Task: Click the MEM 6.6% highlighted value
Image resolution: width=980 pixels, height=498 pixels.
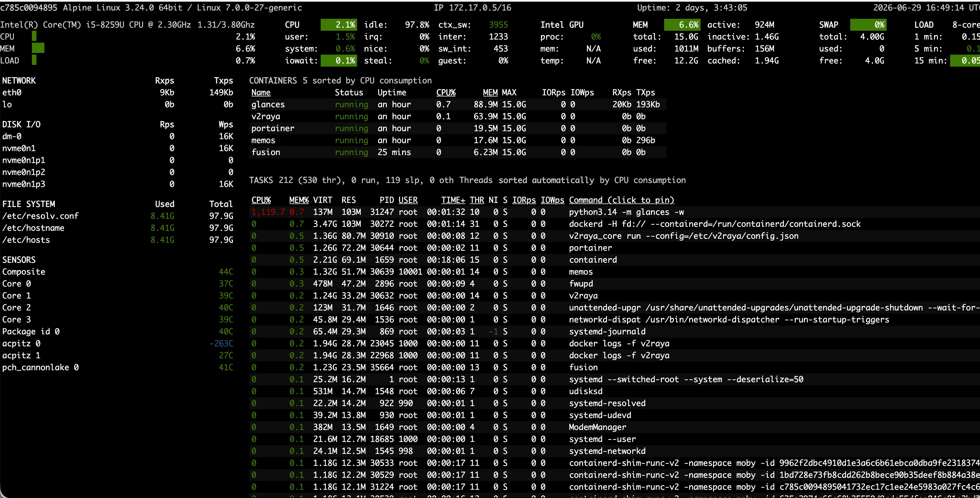Action: (682, 25)
